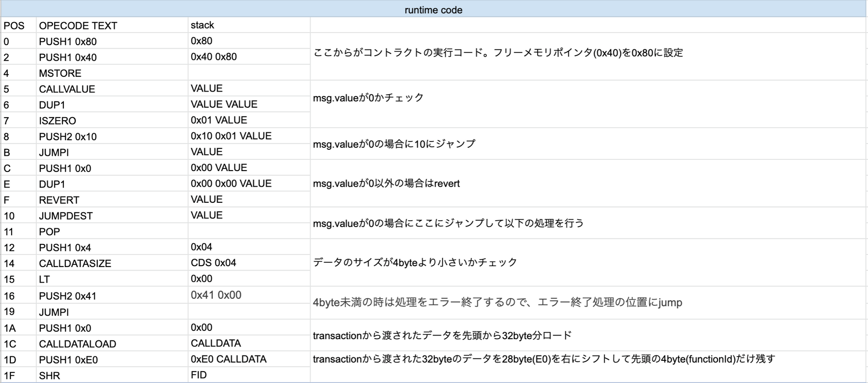Select the 'LT' opcode cell
Image resolution: width=868 pixels, height=383 pixels.
click(x=112, y=279)
